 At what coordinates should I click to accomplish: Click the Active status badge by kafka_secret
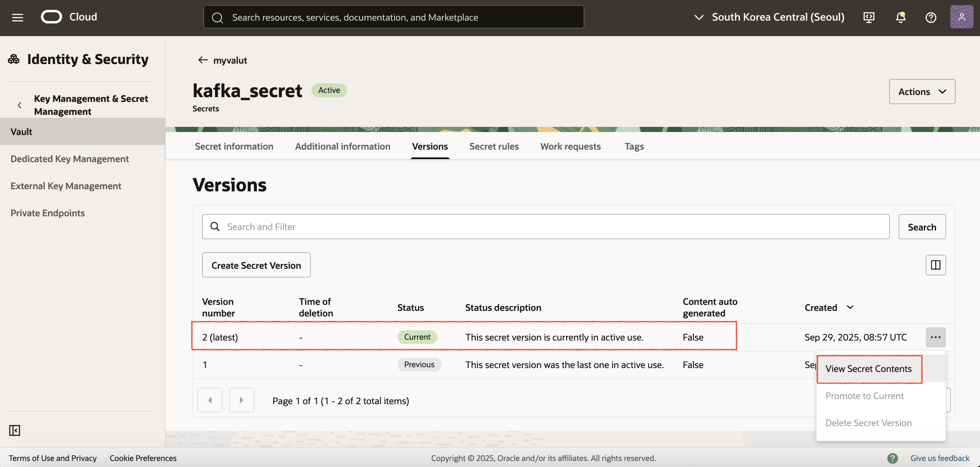pyautogui.click(x=329, y=90)
